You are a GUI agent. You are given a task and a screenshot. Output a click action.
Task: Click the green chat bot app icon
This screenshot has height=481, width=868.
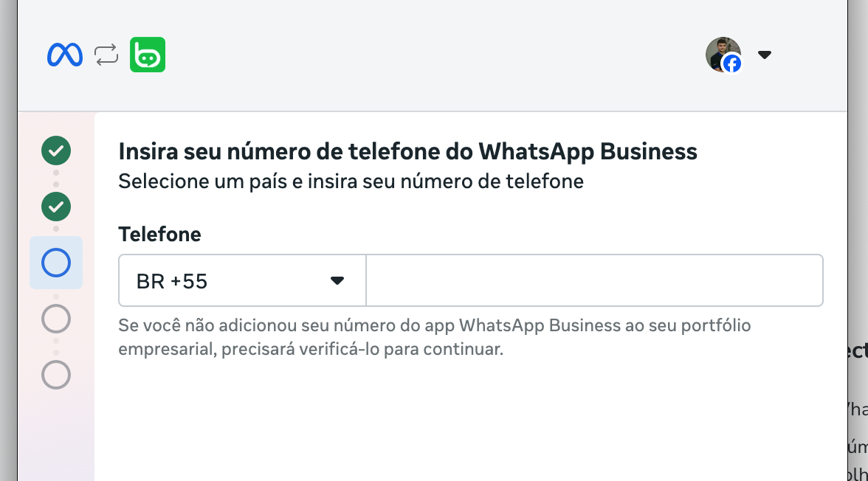click(148, 55)
